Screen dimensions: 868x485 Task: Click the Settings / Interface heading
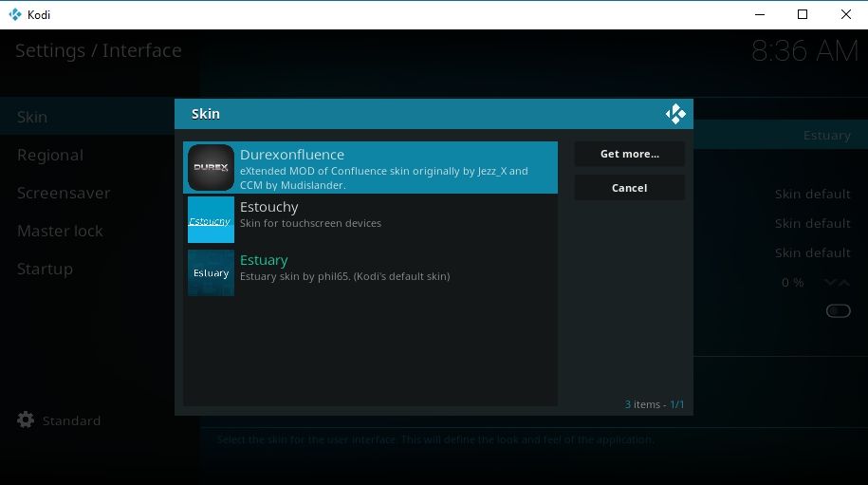click(x=98, y=51)
